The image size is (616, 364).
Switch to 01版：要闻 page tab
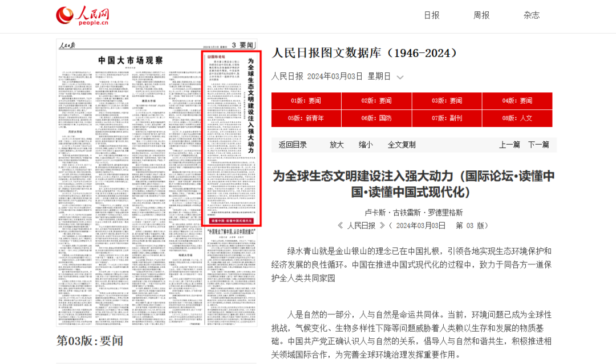coord(306,101)
